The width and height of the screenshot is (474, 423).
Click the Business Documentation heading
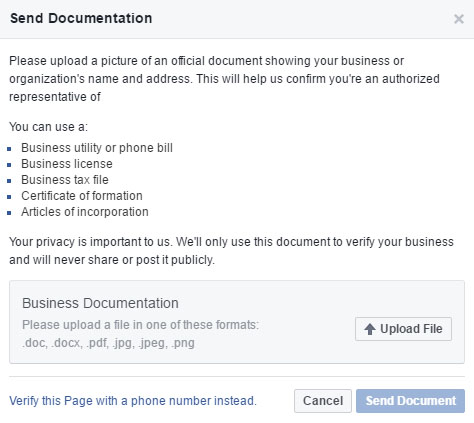click(x=100, y=303)
